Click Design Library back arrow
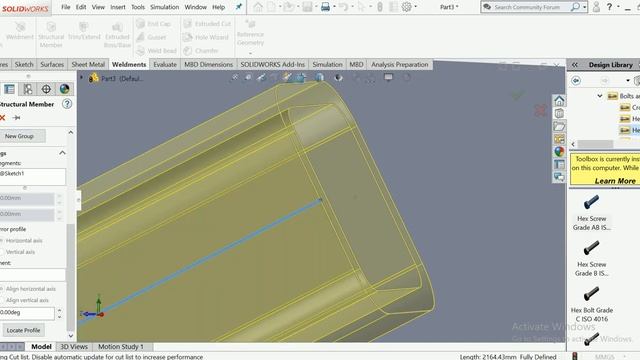Screen dimensions: 640x360 [x=576, y=80]
